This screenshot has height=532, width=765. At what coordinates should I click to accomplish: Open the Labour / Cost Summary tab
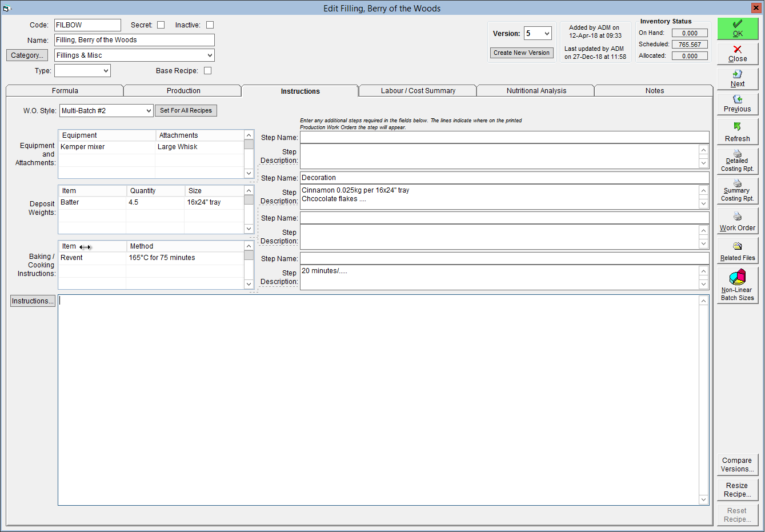tap(418, 91)
